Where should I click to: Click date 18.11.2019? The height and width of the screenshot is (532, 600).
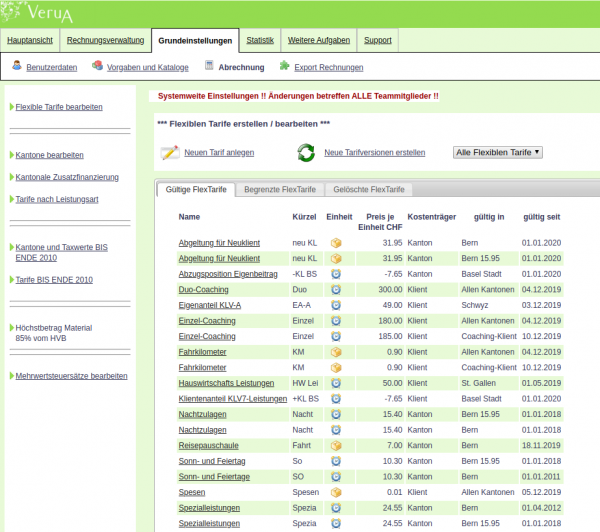(541, 446)
